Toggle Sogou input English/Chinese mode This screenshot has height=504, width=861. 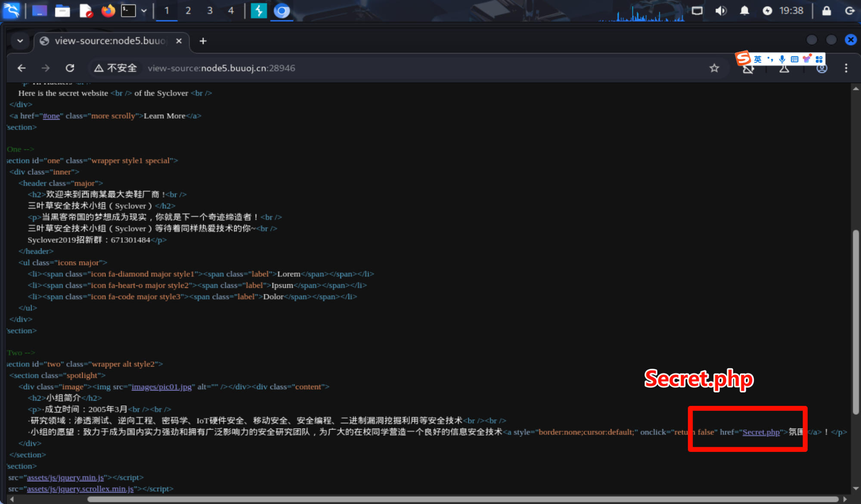pos(758,59)
